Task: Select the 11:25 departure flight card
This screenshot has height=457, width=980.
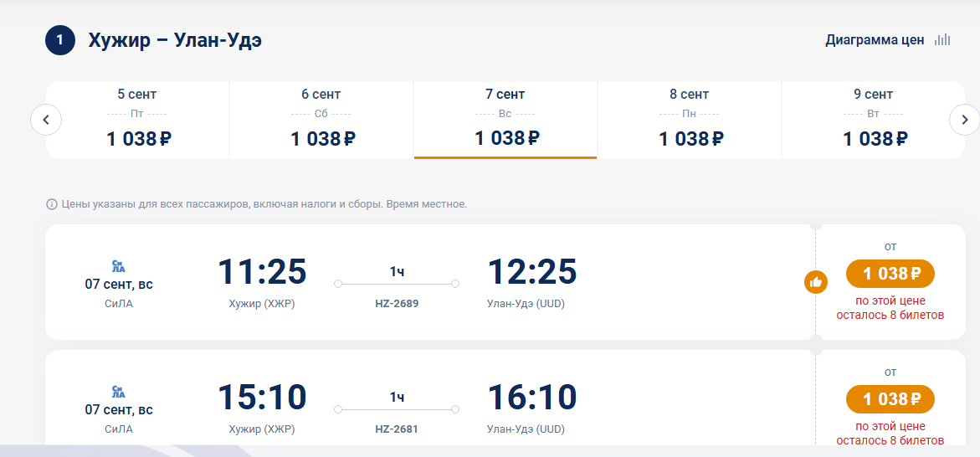Action: click(x=505, y=282)
